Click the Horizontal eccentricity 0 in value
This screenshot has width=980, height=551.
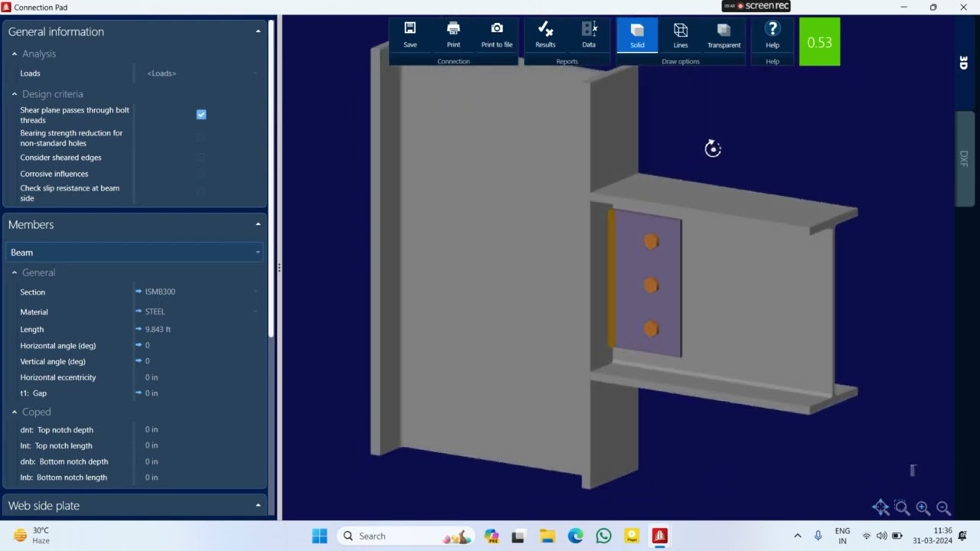point(152,377)
